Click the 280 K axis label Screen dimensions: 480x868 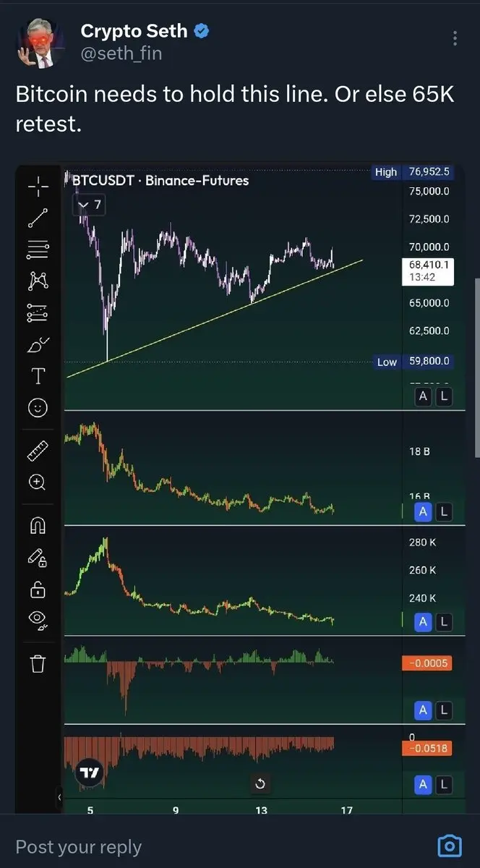click(x=423, y=542)
